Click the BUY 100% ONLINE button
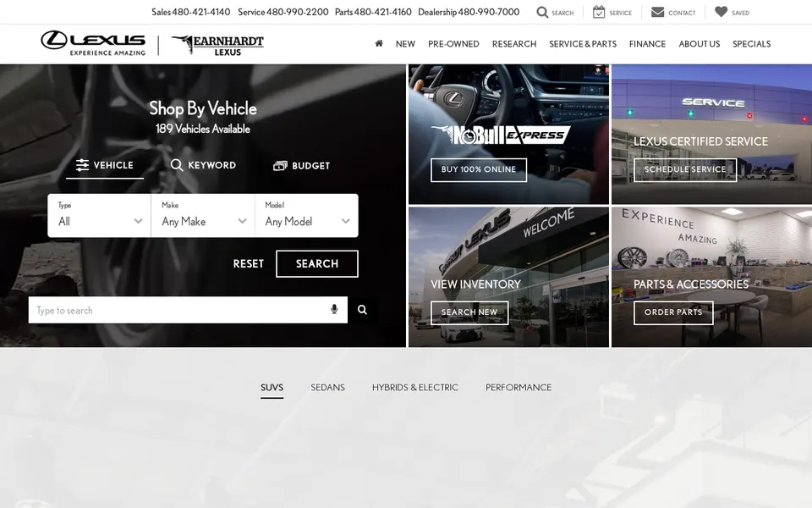This screenshot has width=812, height=508. click(479, 170)
